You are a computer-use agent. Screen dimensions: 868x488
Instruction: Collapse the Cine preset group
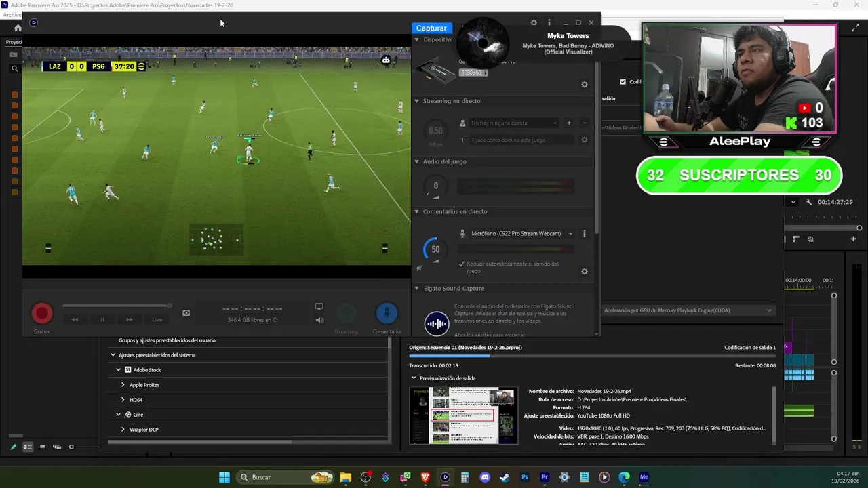(118, 415)
